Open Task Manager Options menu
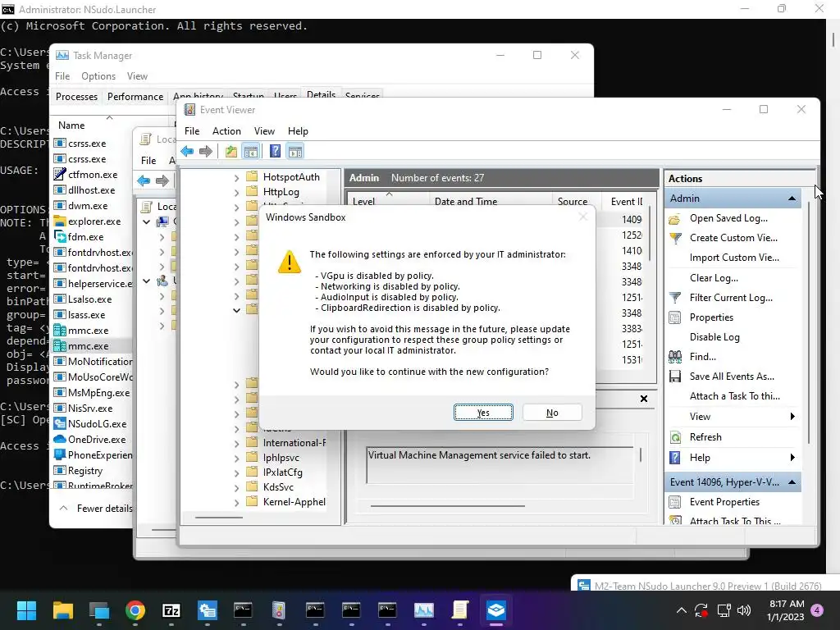The width and height of the screenshot is (840, 630). coord(98,76)
